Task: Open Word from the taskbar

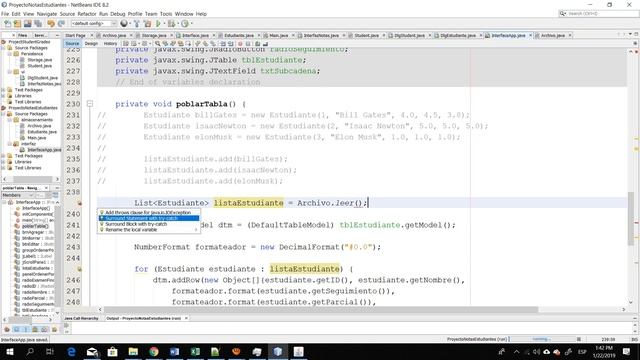Action: (x=175, y=351)
